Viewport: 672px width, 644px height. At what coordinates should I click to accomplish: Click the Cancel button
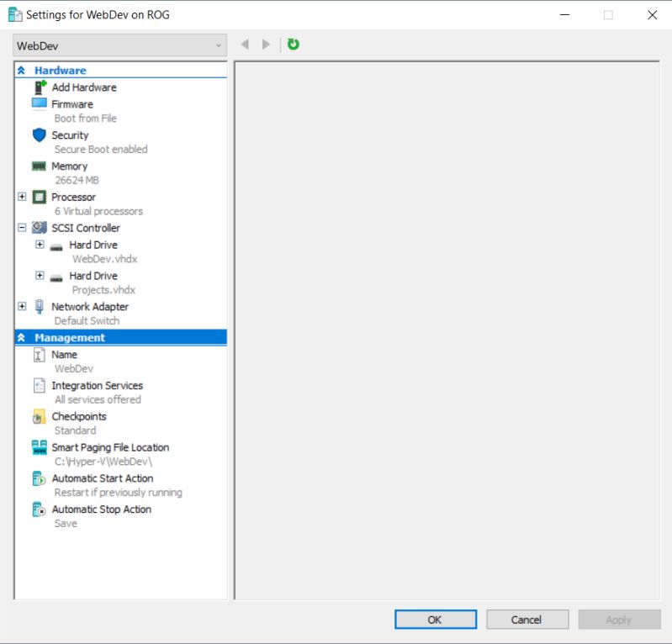527,620
